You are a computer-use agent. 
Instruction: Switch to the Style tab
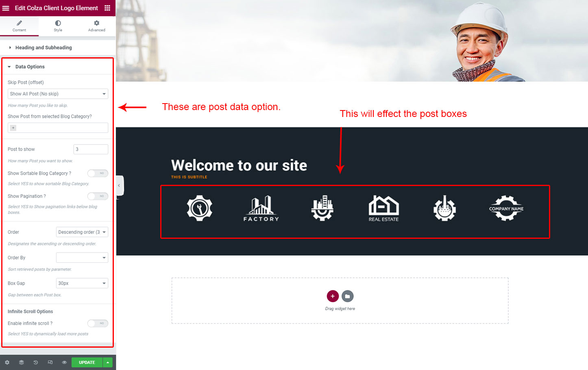click(x=58, y=26)
